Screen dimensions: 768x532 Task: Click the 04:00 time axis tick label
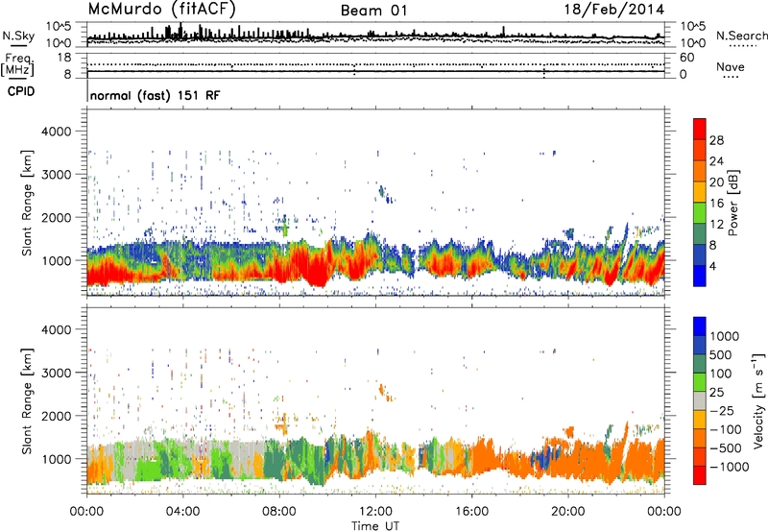[182, 512]
